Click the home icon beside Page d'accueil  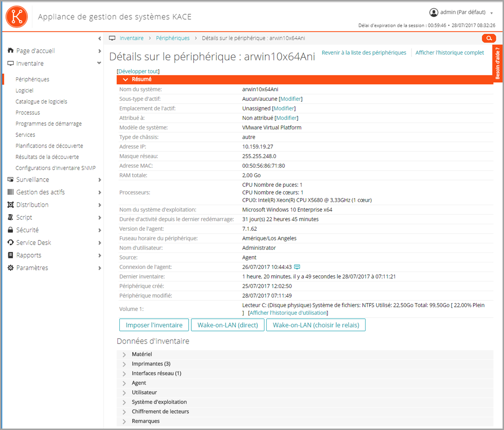[10, 50]
